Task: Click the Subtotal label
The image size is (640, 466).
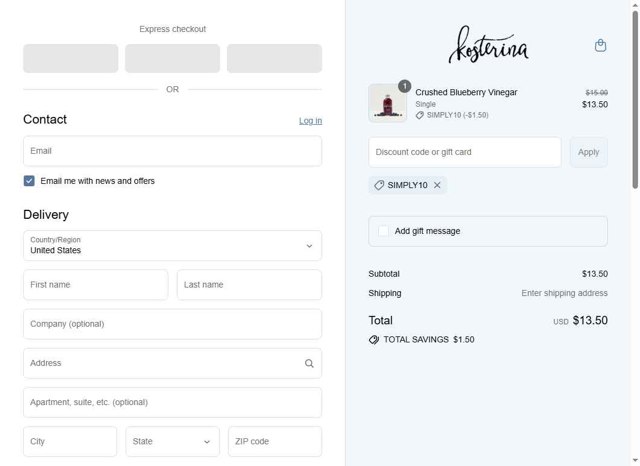Action: (384, 274)
